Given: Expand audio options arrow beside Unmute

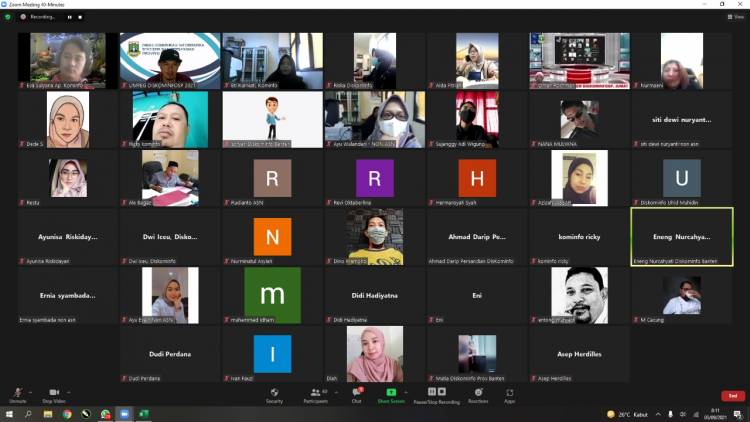Looking at the screenshot, I should 30,392.
